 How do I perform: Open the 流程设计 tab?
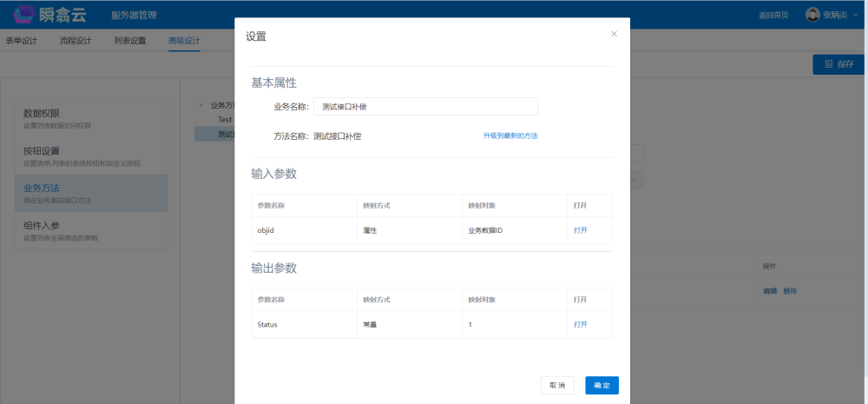[x=76, y=41]
